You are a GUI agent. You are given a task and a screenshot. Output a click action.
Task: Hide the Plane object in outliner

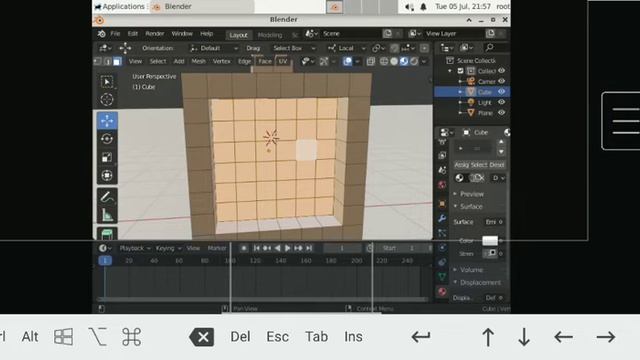click(501, 113)
